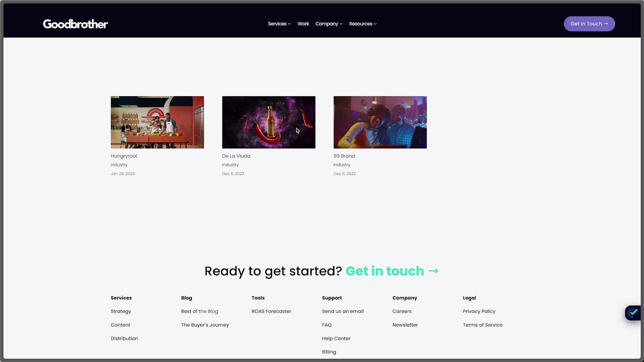Viewport: 644px width, 362px height.
Task: Open the ROAS Forecaster tool link
Action: (x=271, y=311)
